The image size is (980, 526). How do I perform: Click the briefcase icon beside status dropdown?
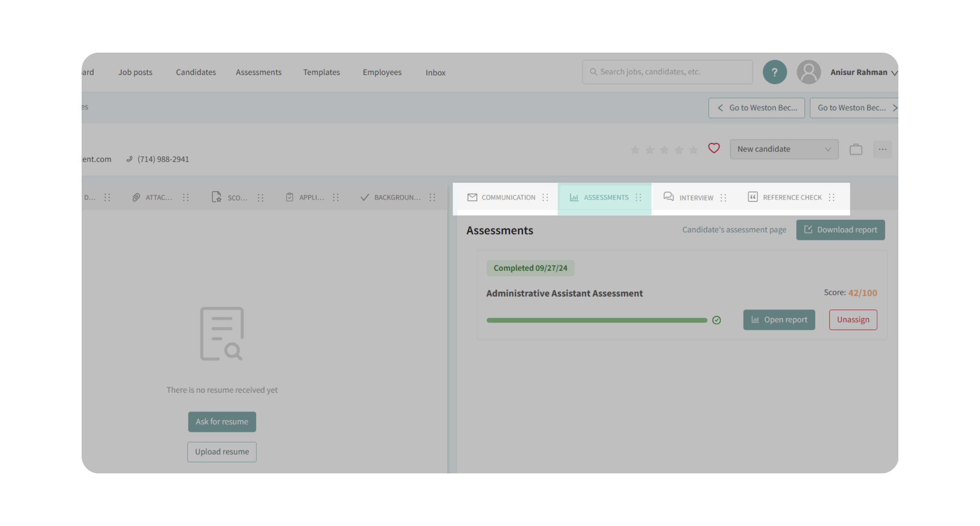856,149
